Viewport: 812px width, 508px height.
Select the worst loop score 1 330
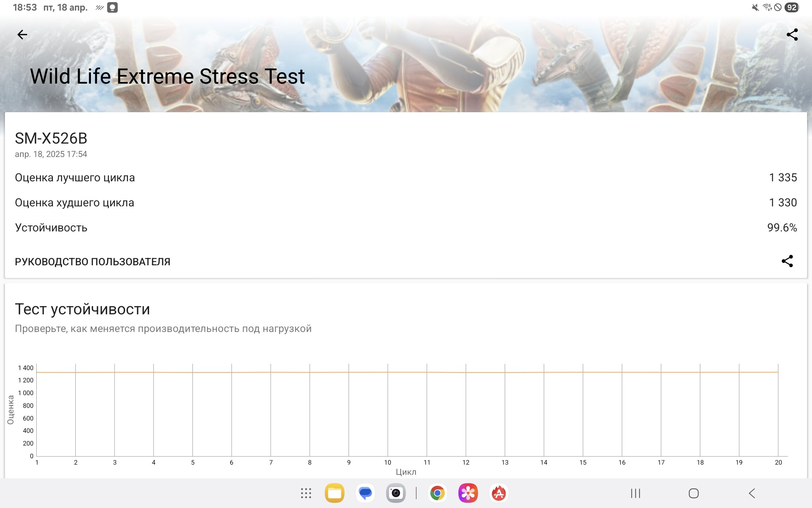[783, 202]
